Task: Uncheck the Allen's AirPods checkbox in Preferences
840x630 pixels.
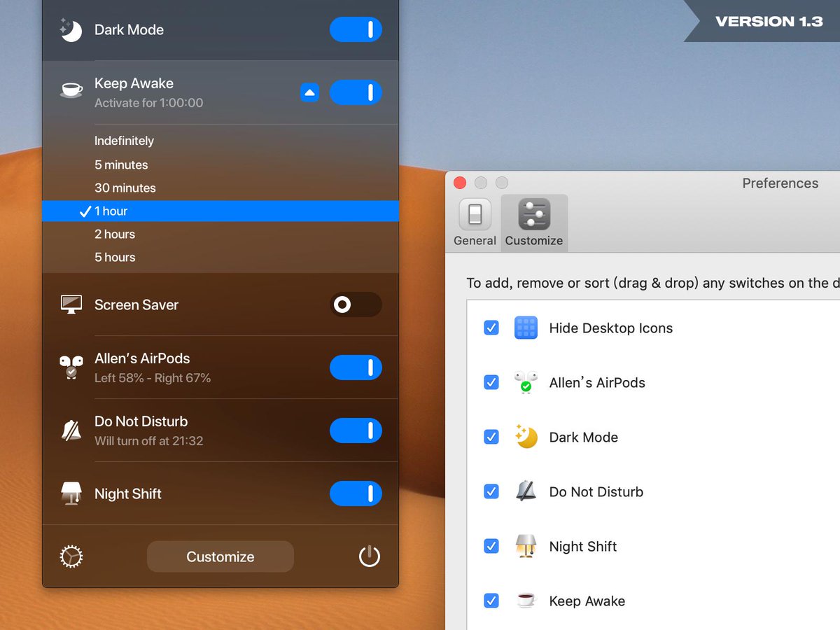Action: [x=491, y=382]
